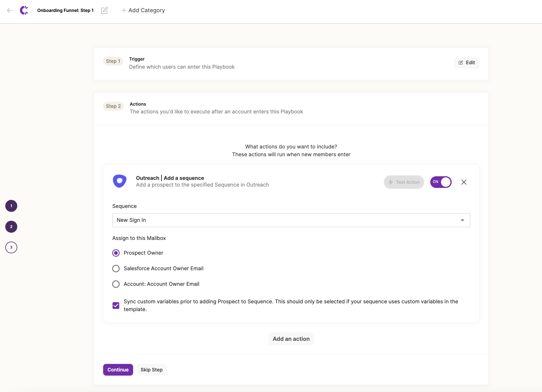Jump to step 1 circle indicator
This screenshot has width=542, height=392.
[11, 206]
